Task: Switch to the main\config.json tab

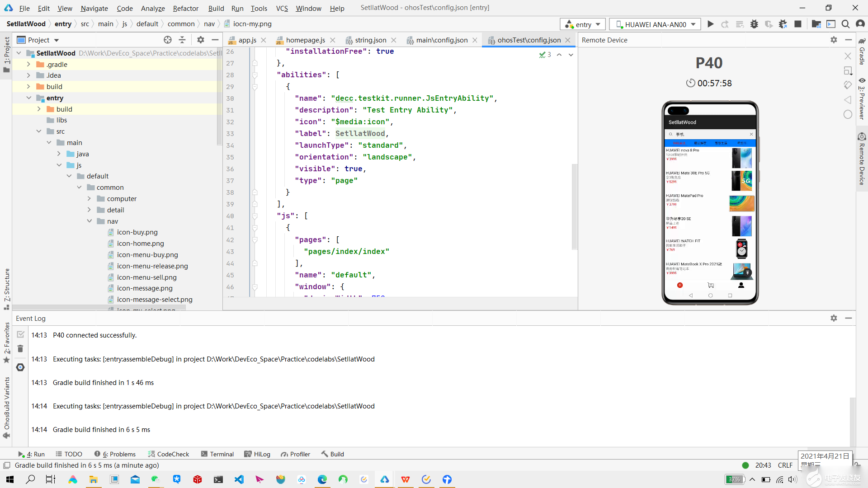Action: coord(442,40)
